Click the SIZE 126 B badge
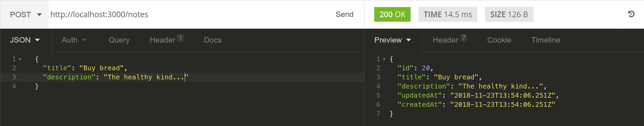The height and width of the screenshot is (126, 644). (509, 14)
